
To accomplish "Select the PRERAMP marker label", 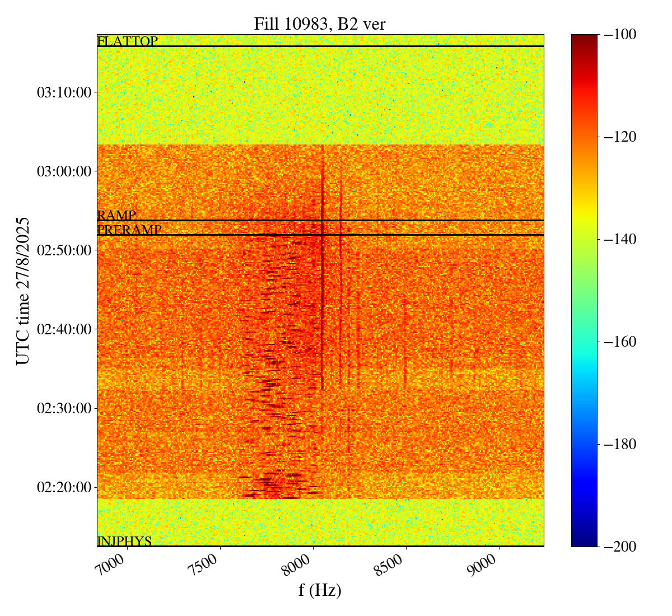I will pyautogui.click(x=129, y=230).
